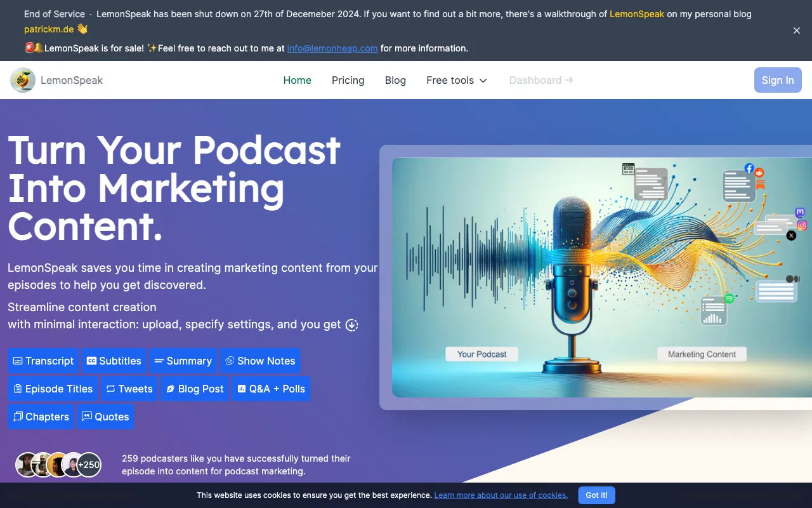The image size is (812, 508).
Task: Open the Pricing page
Action: pyautogui.click(x=348, y=80)
